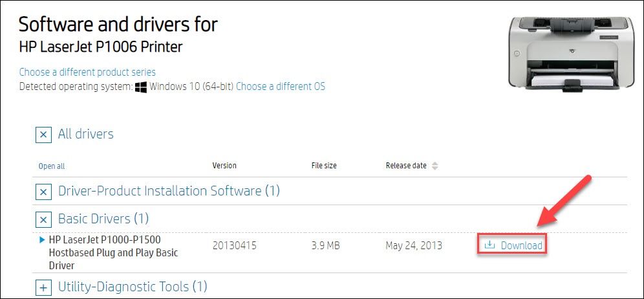
Task: Click the Download link for Basic Driver
Action: pos(522,245)
